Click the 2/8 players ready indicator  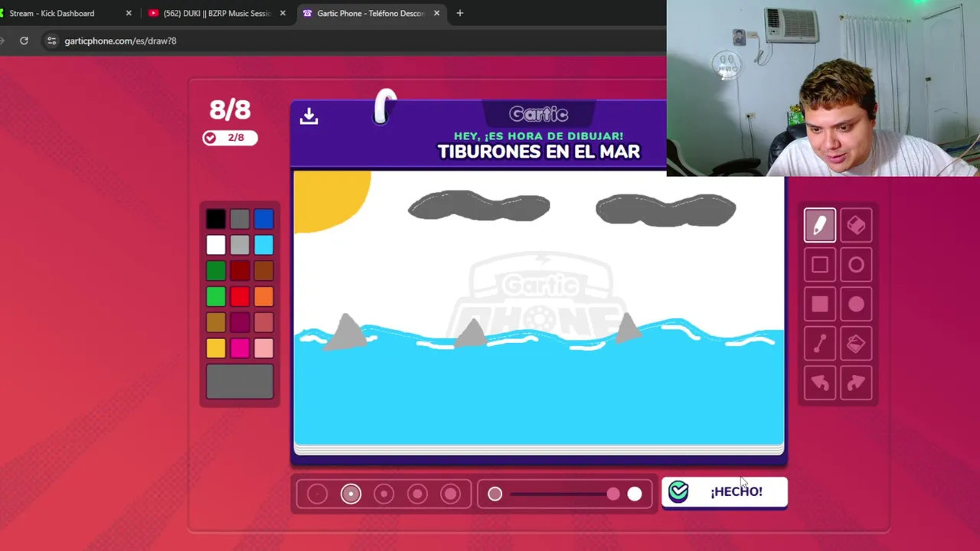[x=230, y=138]
